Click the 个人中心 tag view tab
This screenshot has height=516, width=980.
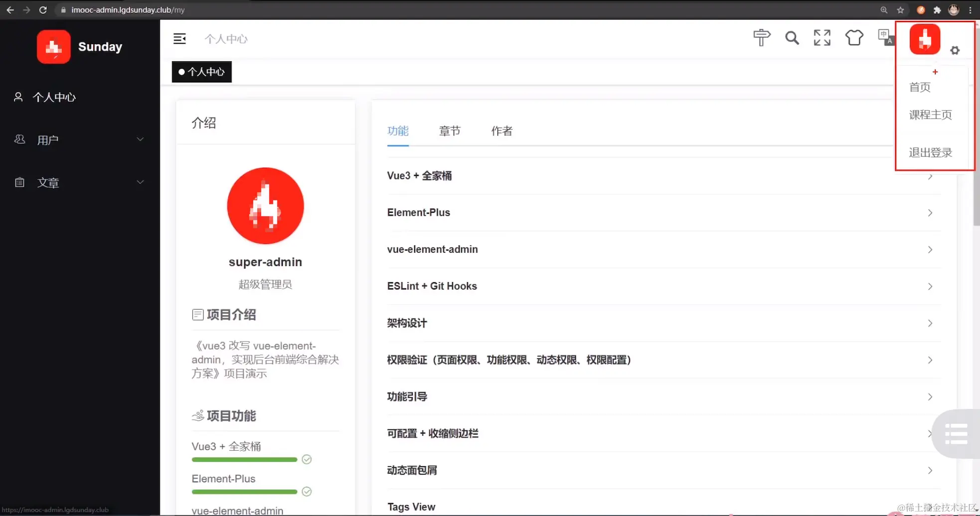[202, 72]
